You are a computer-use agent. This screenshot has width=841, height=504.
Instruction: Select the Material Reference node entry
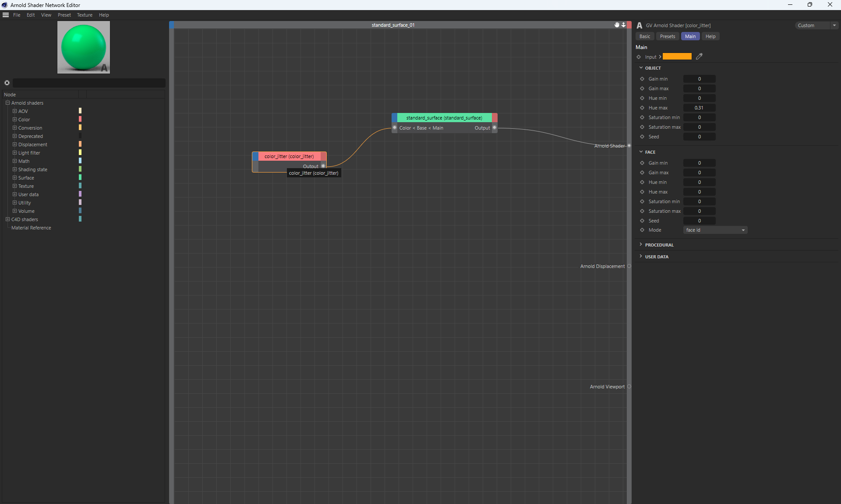tap(31, 228)
